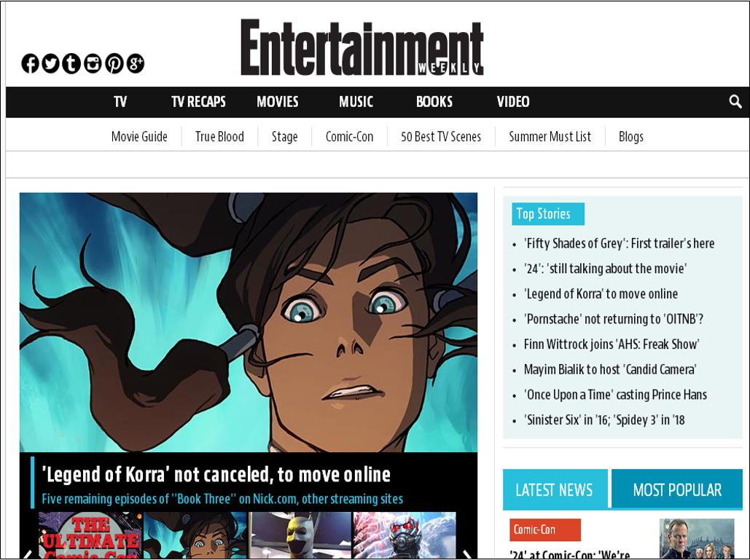This screenshot has width=750, height=560.
Task: Open the Google Plus icon
Action: (136, 63)
